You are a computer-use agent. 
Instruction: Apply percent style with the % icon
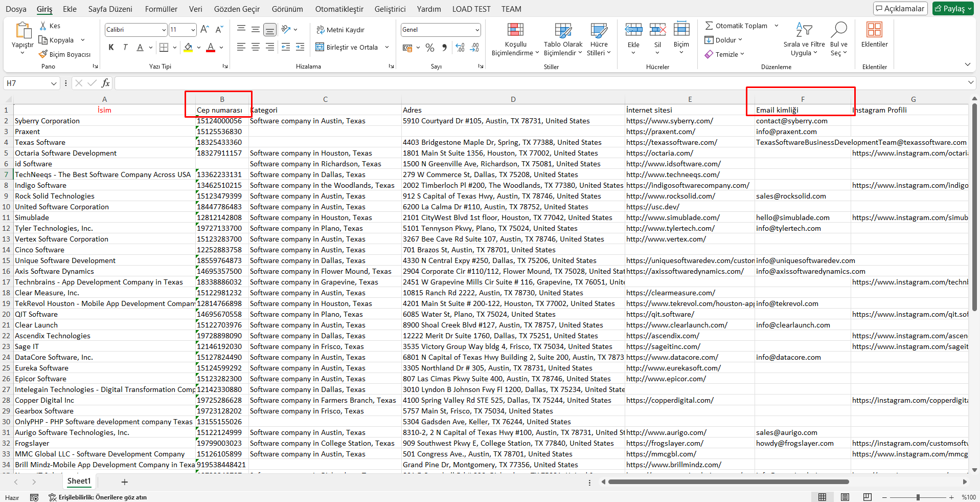(430, 48)
